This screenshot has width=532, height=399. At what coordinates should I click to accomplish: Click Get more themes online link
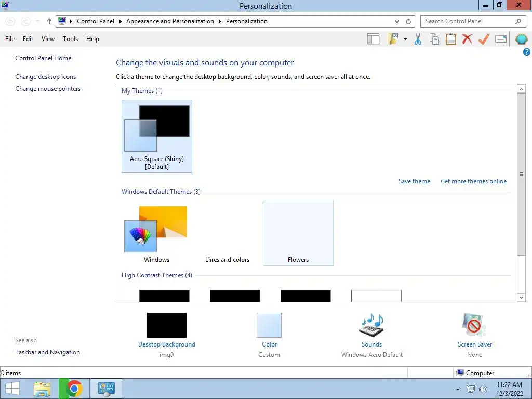474,181
